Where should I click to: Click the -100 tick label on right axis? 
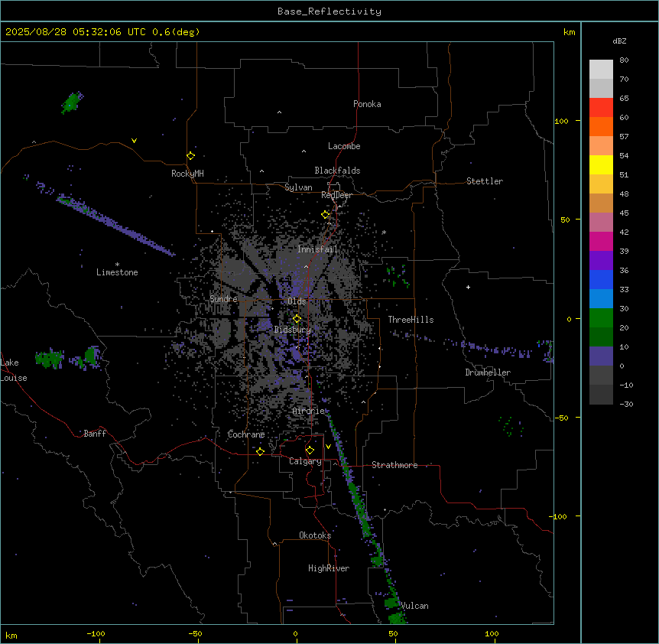click(x=559, y=516)
